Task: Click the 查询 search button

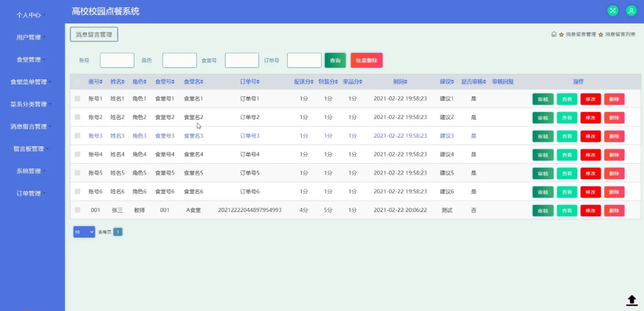Action: [x=335, y=60]
